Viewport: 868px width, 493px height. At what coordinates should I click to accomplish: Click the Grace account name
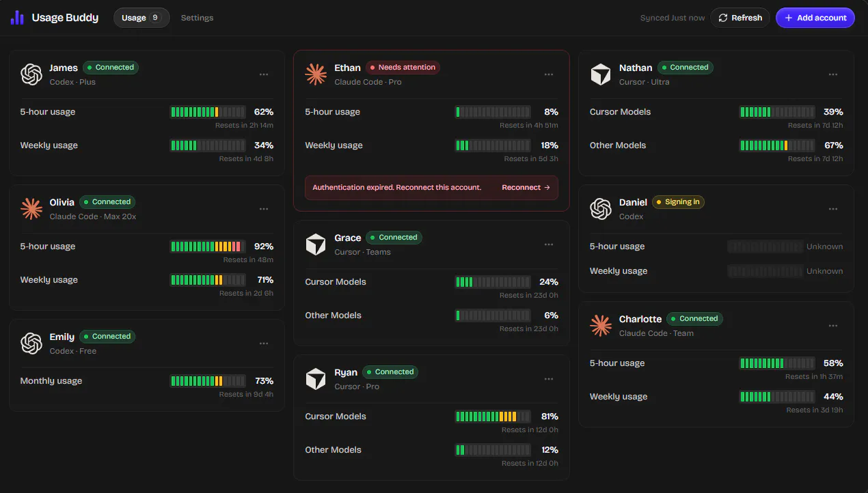pos(348,238)
